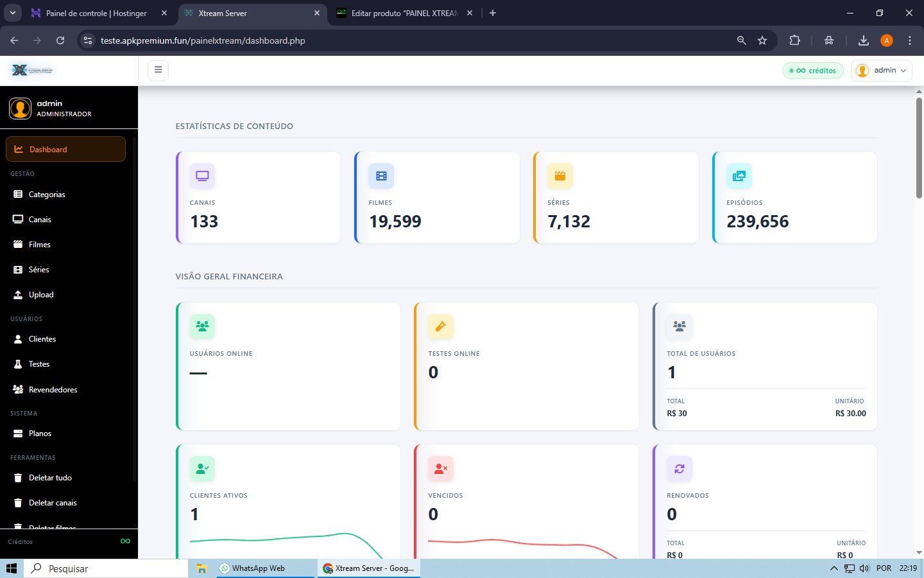Click Deletar tudo in Ferramentas
The width and height of the screenshot is (924, 578).
tap(50, 478)
